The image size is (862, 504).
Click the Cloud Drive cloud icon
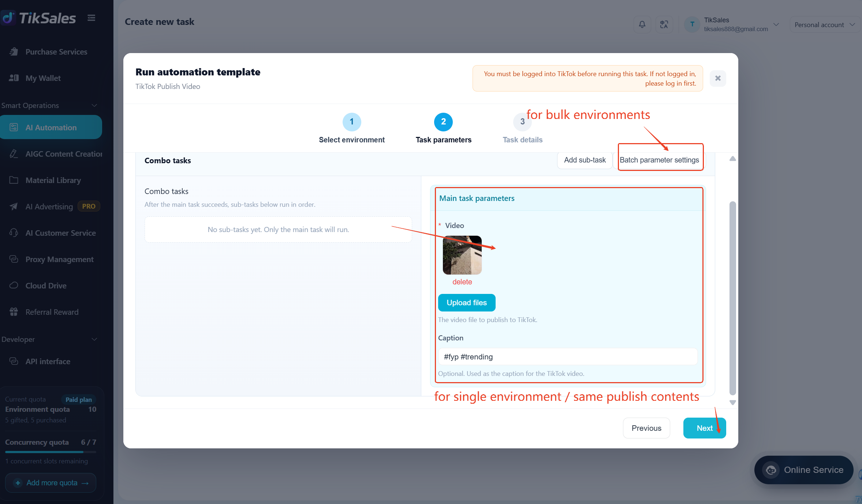pos(14,285)
